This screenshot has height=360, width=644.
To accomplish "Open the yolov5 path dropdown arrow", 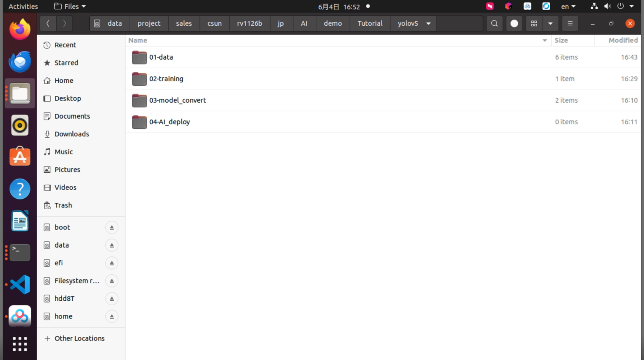I will [428, 24].
